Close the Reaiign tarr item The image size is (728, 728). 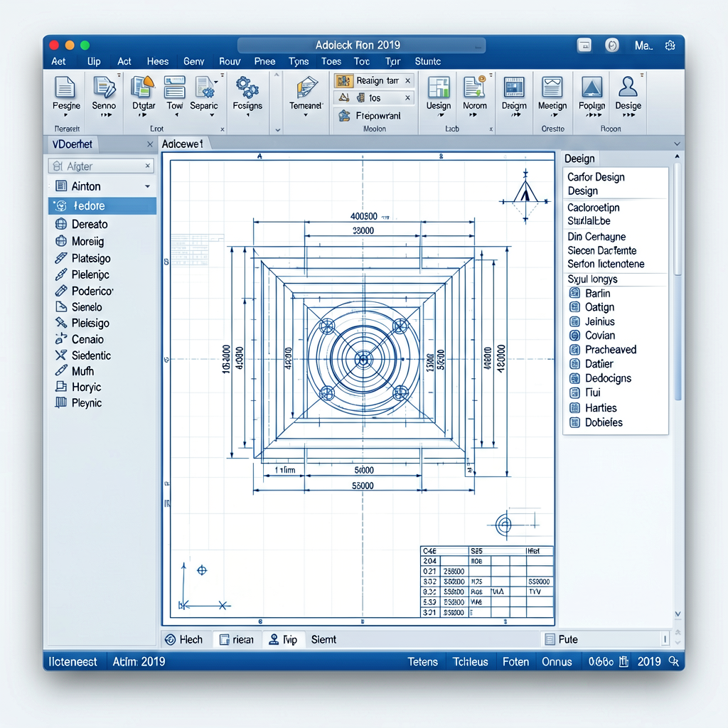(x=407, y=81)
